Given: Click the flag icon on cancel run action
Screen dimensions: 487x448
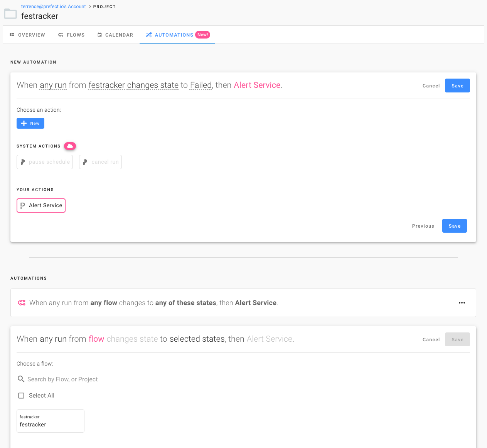Looking at the screenshot, I should pyautogui.click(x=86, y=162).
